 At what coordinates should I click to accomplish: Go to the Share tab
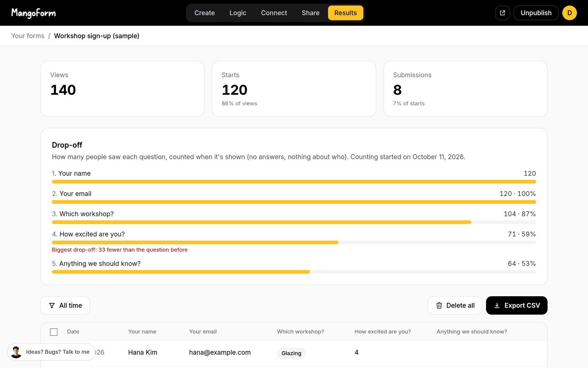311,13
